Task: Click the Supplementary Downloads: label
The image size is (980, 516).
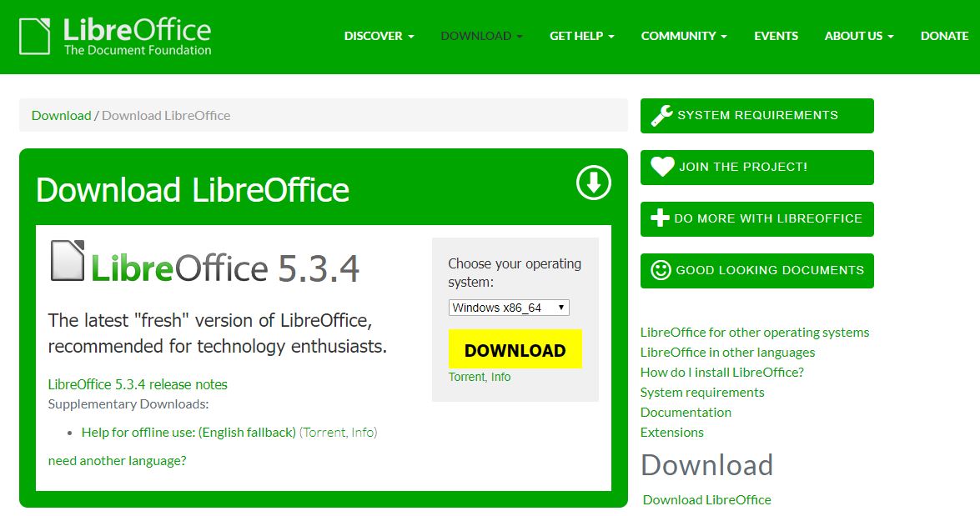Action: pos(128,404)
